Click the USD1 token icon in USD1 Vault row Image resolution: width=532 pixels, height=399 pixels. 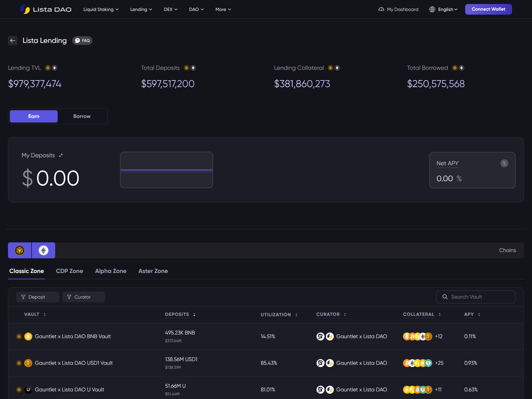(28, 363)
